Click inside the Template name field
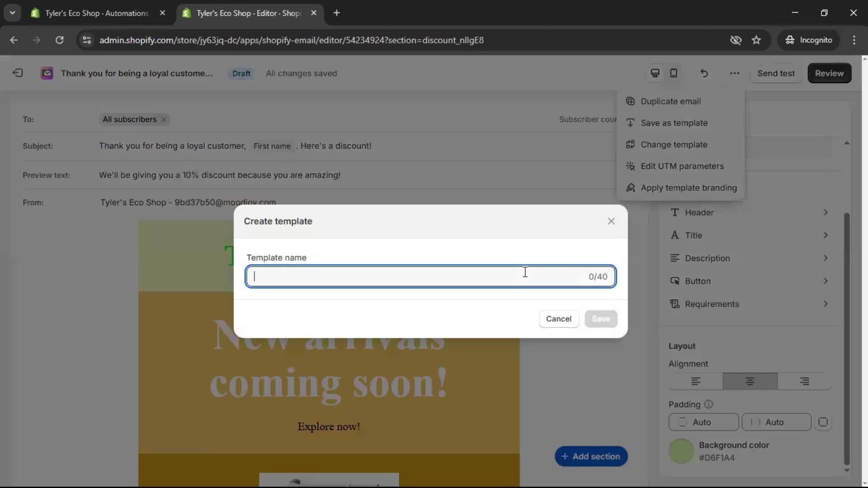 (x=429, y=277)
